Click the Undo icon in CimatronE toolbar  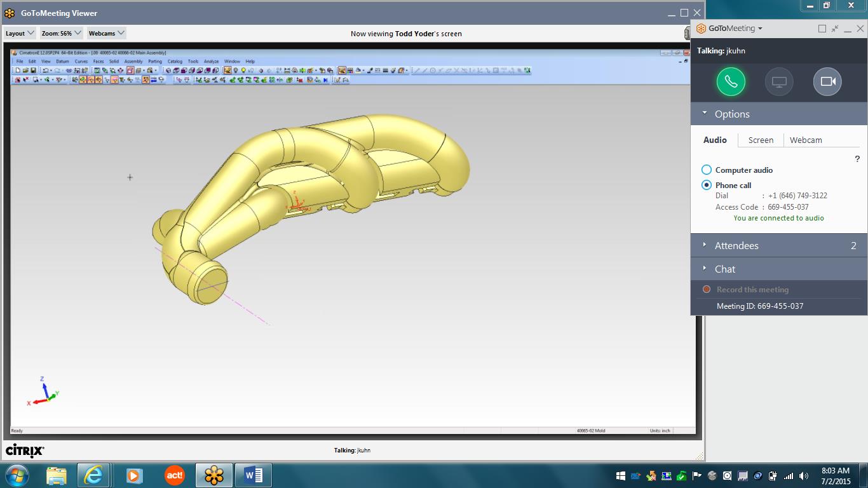click(x=45, y=70)
